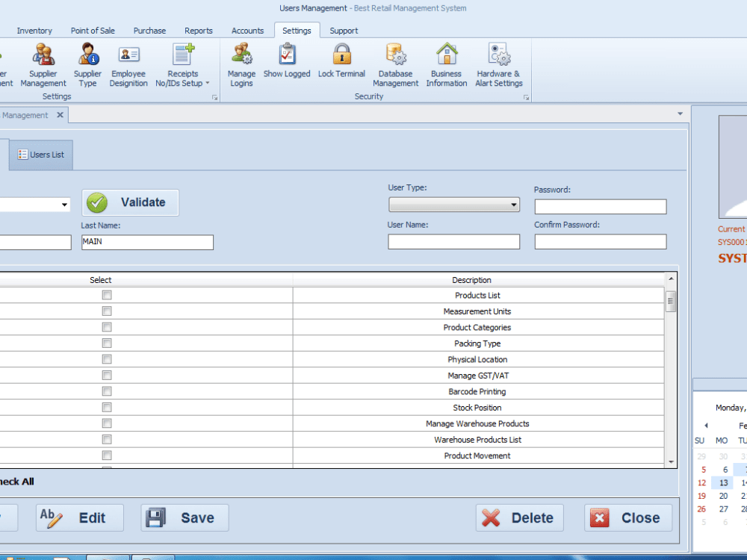Open Supplier Type settings
Screen dimensions: 747x560
[x=87, y=64]
